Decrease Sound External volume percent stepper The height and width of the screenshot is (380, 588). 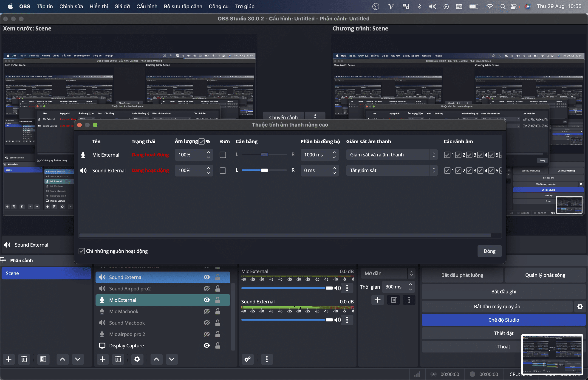tap(209, 173)
